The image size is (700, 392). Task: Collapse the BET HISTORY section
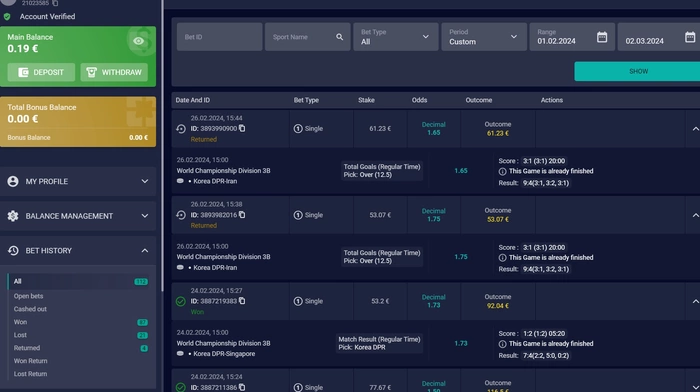[78, 251]
